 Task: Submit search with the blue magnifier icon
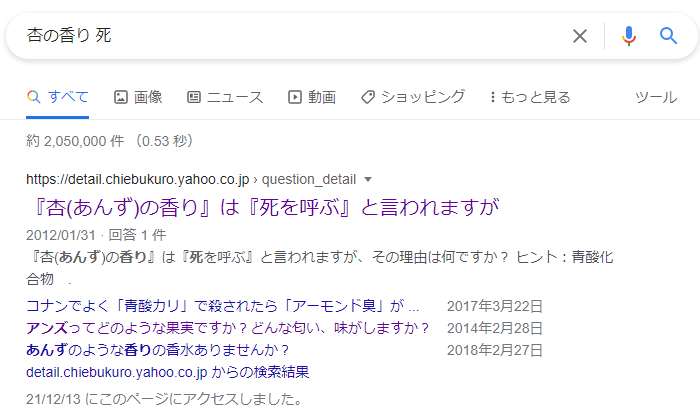(x=668, y=35)
